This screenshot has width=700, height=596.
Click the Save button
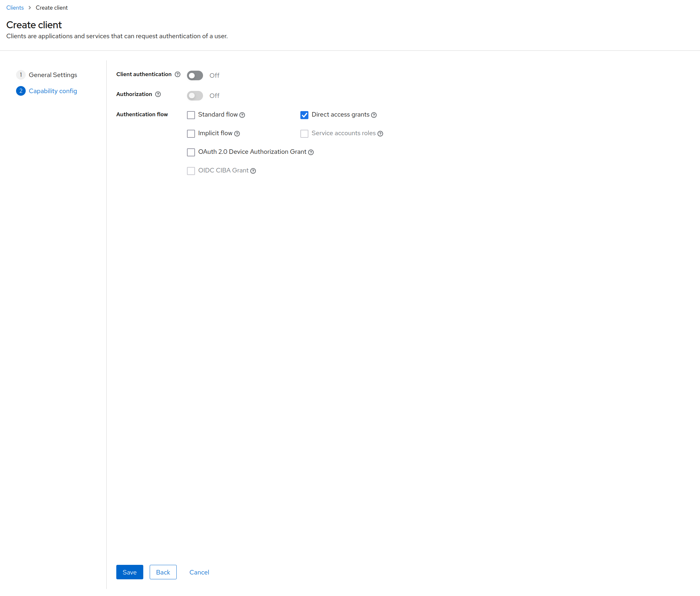pos(130,572)
